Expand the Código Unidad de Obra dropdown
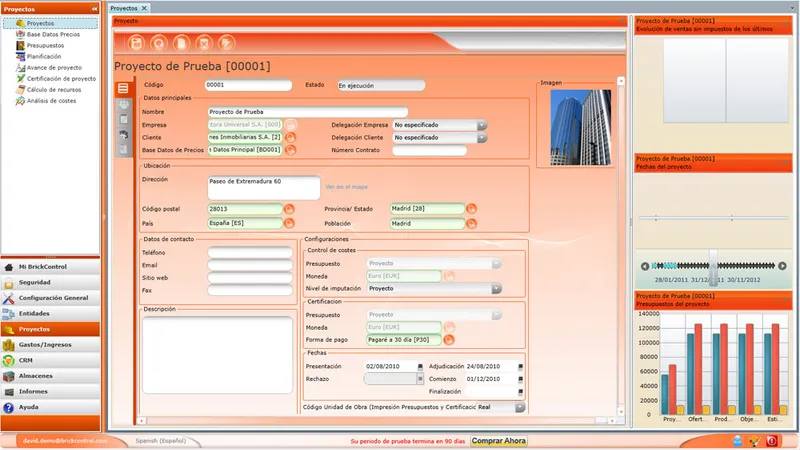The width and height of the screenshot is (800, 450). click(519, 407)
